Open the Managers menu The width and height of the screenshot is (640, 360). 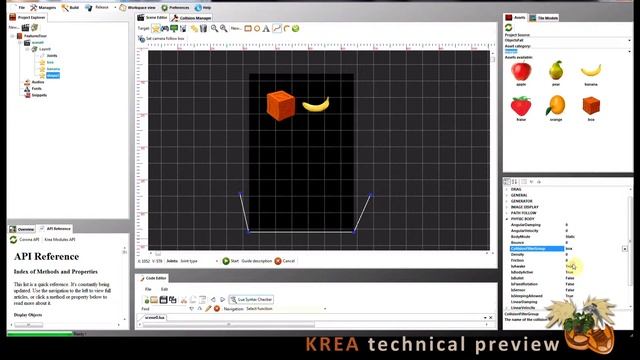(43, 7)
